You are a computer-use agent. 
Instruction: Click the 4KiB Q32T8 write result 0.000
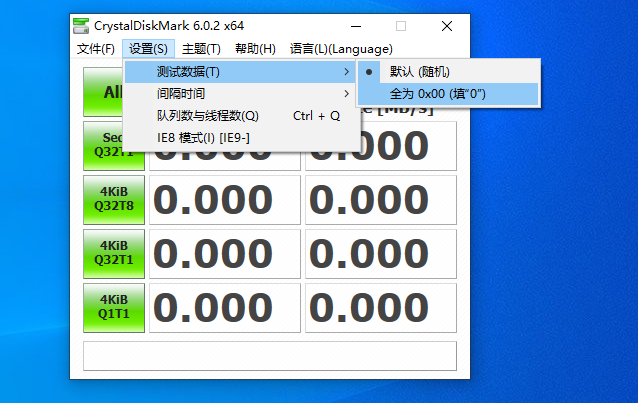[381, 200]
